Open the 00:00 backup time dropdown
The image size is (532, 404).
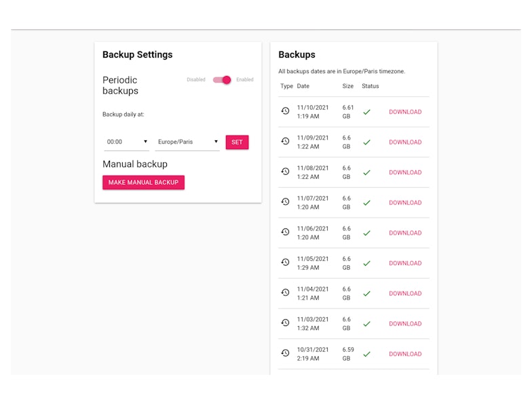[x=126, y=142]
